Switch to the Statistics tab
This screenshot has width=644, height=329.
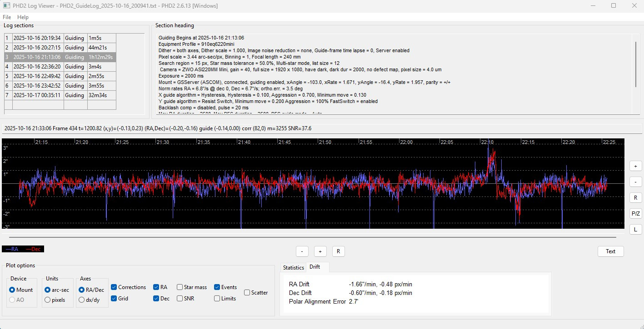pos(294,268)
